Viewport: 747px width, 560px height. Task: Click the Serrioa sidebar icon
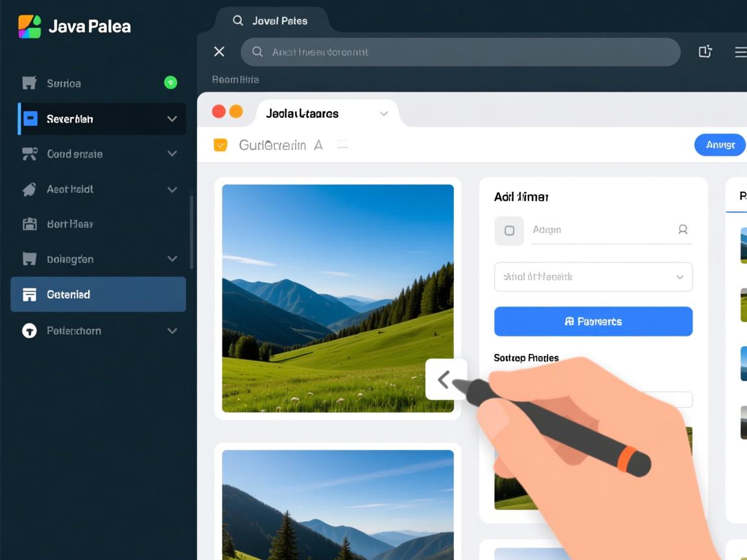click(x=29, y=83)
